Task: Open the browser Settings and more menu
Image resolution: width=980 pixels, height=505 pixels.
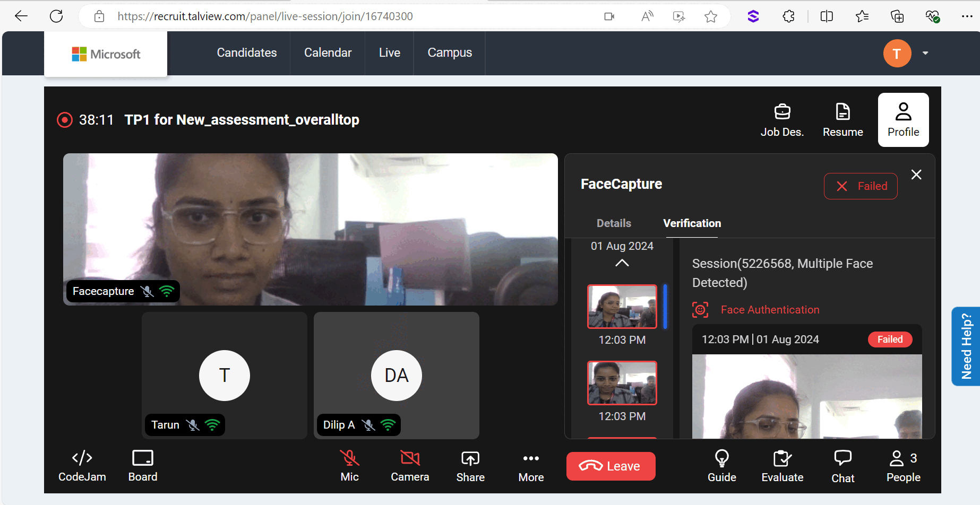Action: [x=967, y=16]
